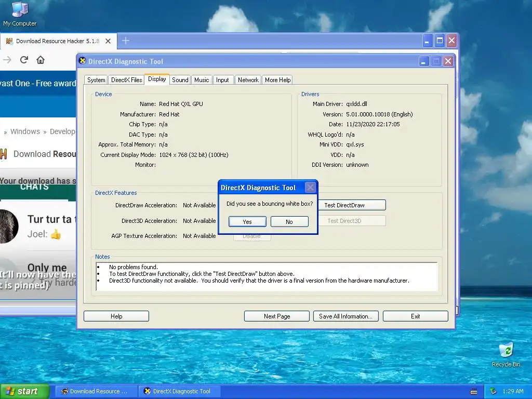Go to the Input tab
Image resolution: width=532 pixels, height=399 pixels.
point(222,79)
